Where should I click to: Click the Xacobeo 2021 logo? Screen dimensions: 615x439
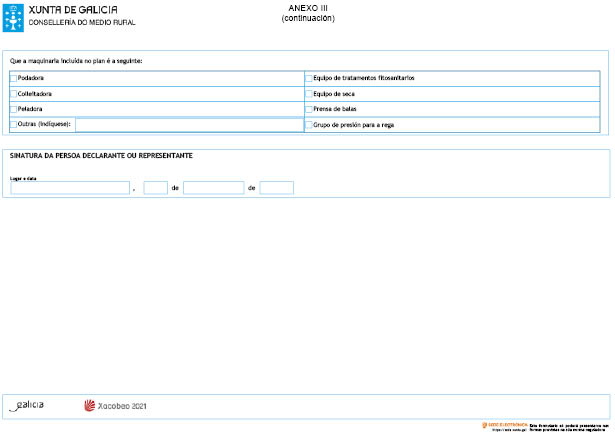[x=115, y=406]
